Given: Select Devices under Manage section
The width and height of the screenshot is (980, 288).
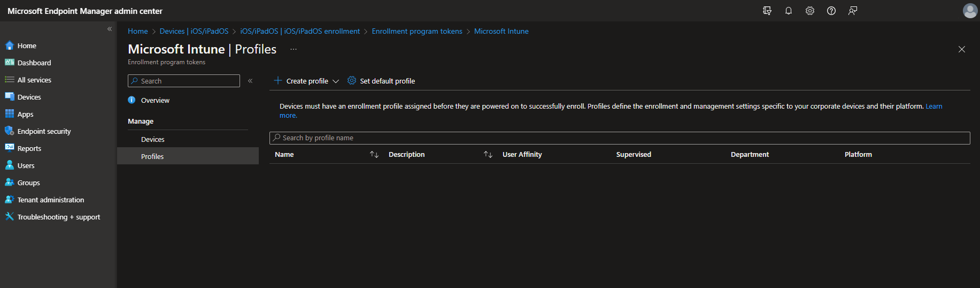Looking at the screenshot, I should click(153, 139).
